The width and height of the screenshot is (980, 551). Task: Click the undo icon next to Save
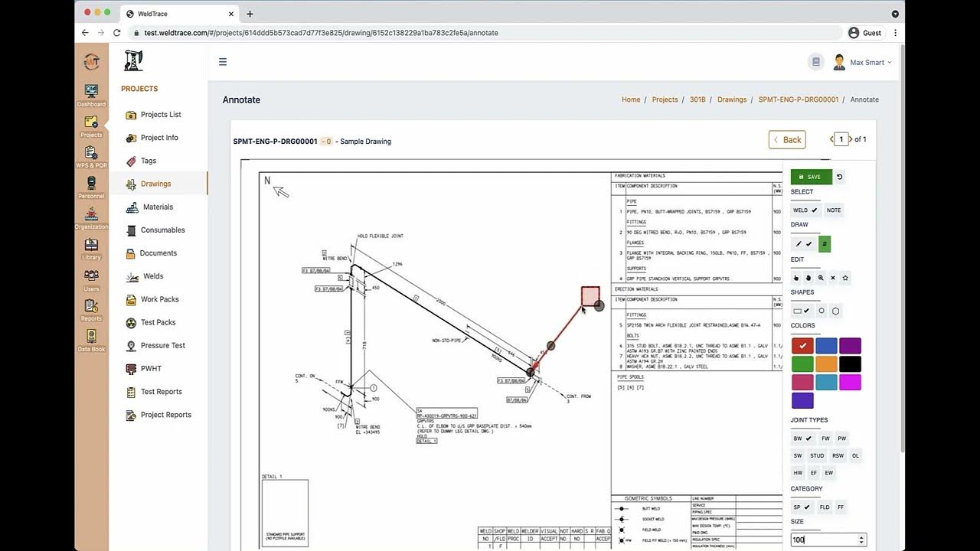pos(839,177)
